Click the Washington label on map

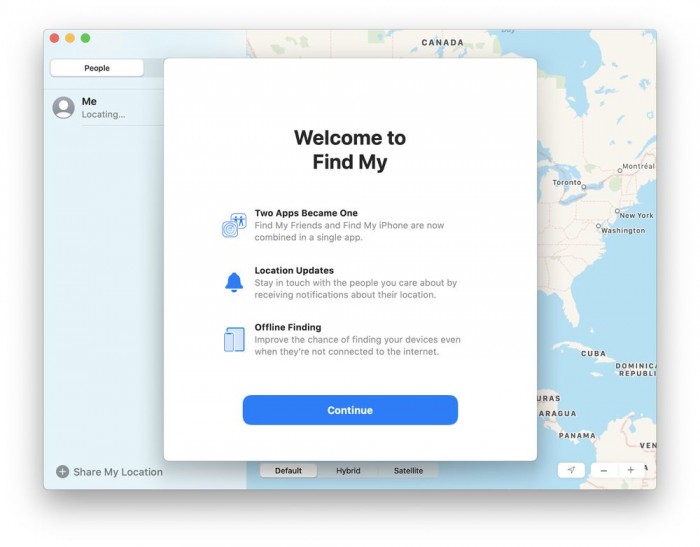(623, 230)
